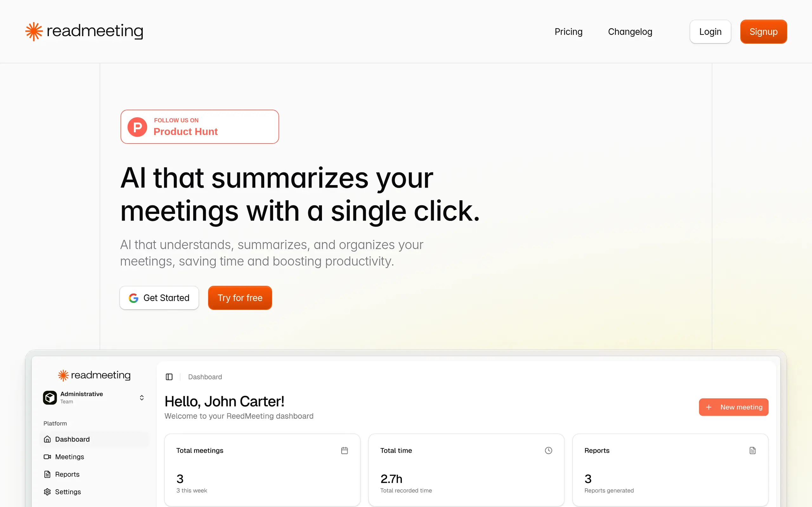This screenshot has width=812, height=507.
Task: Click the Administrative team cube avatar icon
Action: (x=50, y=398)
